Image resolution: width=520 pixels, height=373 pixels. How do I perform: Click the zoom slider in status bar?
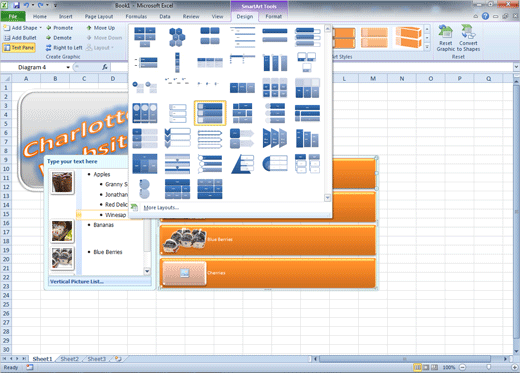[488, 367]
